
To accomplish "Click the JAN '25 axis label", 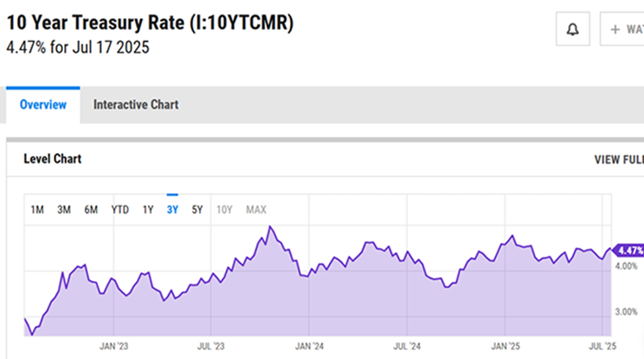I will coord(507,346).
